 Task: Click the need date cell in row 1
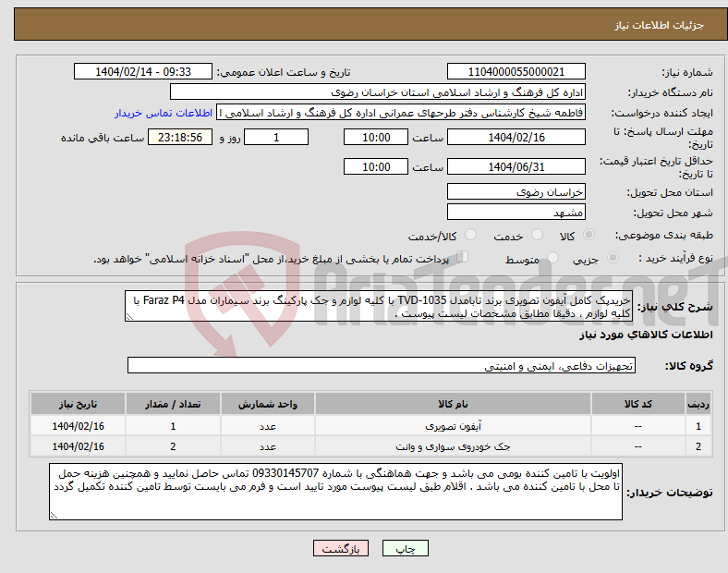[x=78, y=426]
